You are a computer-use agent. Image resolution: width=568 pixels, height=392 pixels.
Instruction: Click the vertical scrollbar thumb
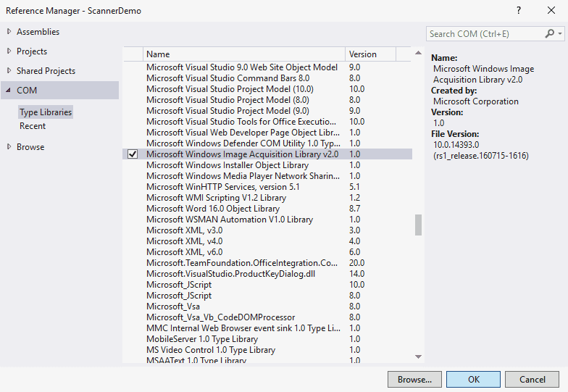coord(418,225)
